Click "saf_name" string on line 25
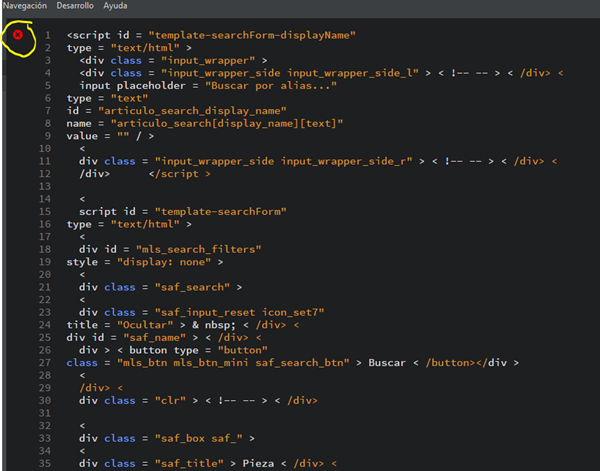Screen dimensions: 600x471 [x=155, y=338]
